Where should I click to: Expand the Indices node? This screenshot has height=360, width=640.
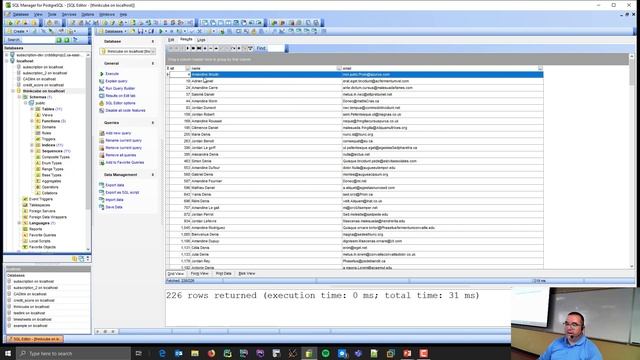(x=32, y=145)
